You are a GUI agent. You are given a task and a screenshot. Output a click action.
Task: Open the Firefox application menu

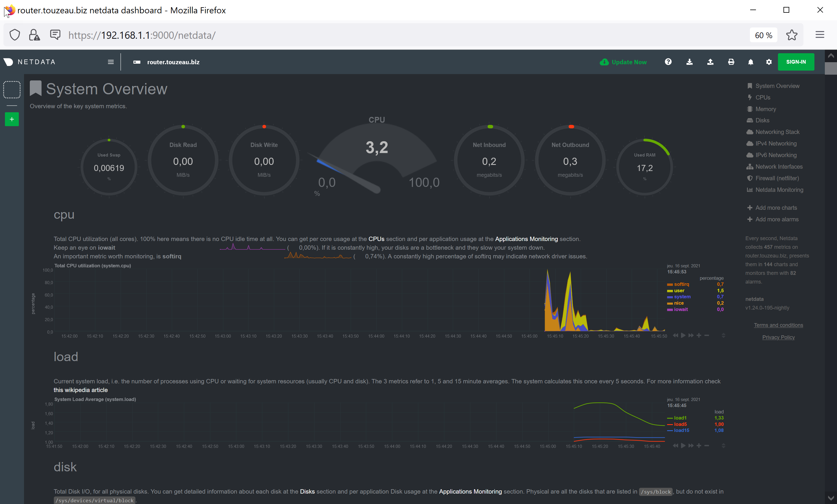(x=820, y=35)
